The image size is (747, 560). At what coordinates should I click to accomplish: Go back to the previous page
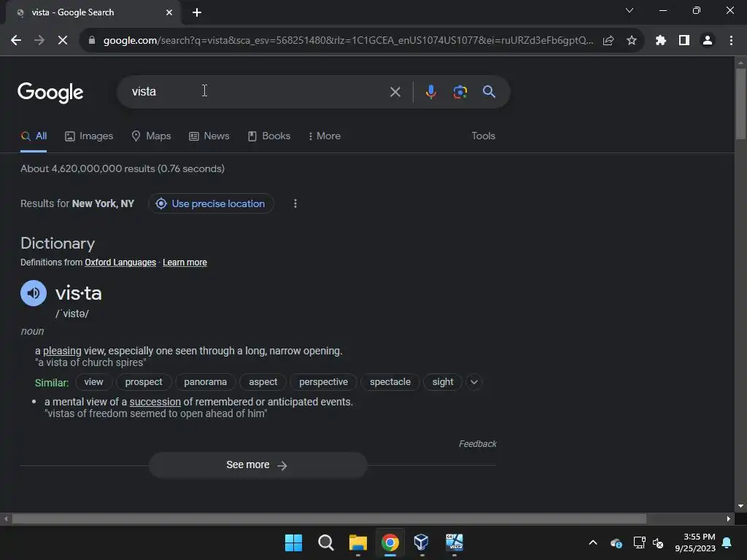coord(16,41)
